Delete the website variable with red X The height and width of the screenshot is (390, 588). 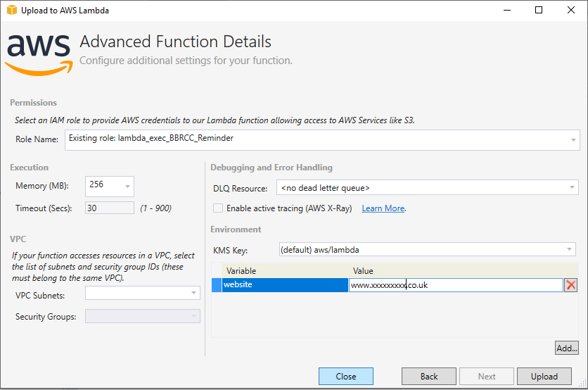(570, 285)
